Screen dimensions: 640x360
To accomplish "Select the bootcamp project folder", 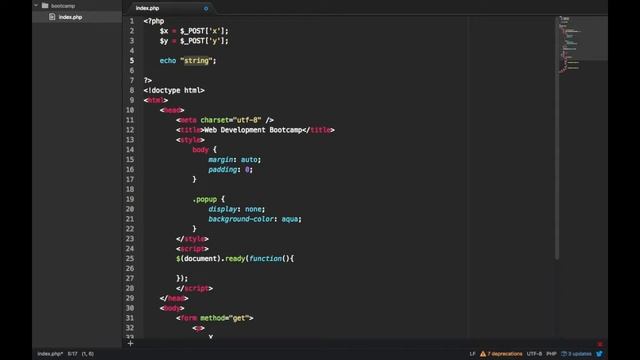I will point(63,6).
